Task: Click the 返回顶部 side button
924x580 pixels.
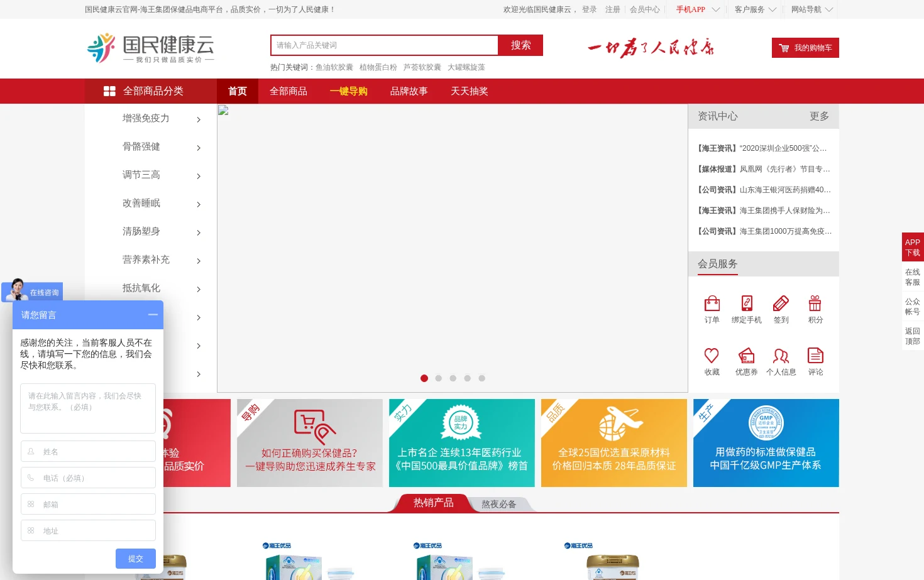Action: point(913,336)
